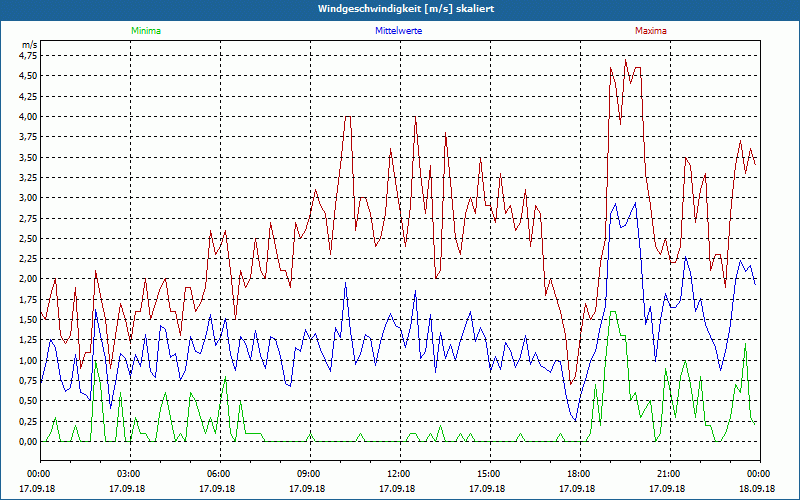Click the 0,75 y-axis value
Viewport: 800px width, 500px height.
tap(28, 381)
